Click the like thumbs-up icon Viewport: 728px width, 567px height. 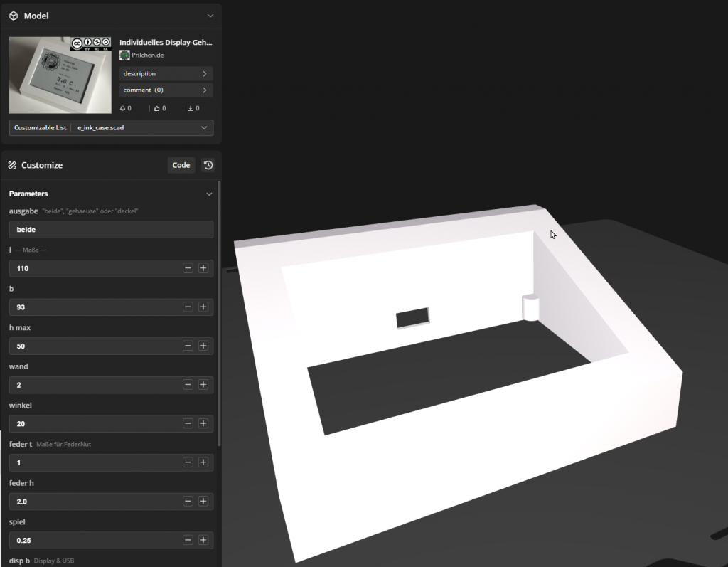coord(156,109)
